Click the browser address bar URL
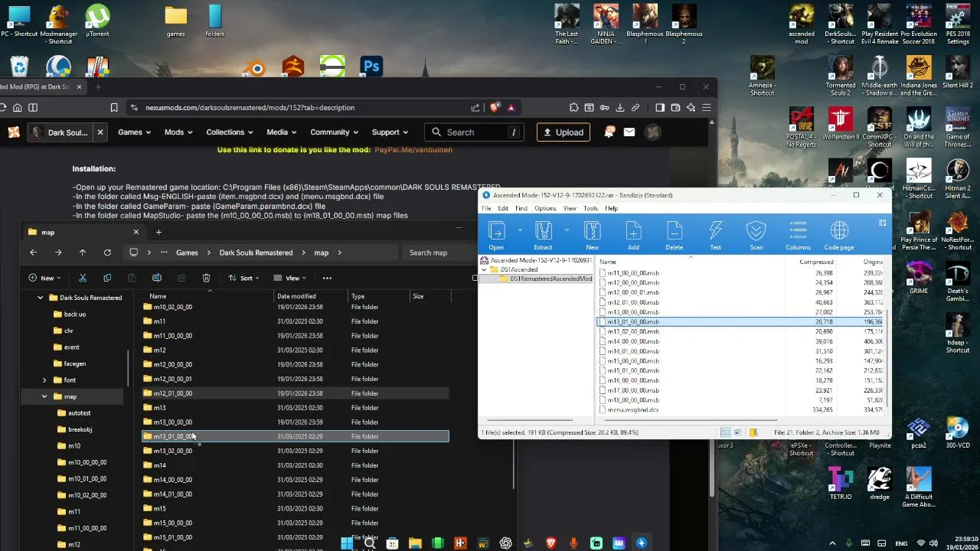The image size is (980, 551). 250,108
